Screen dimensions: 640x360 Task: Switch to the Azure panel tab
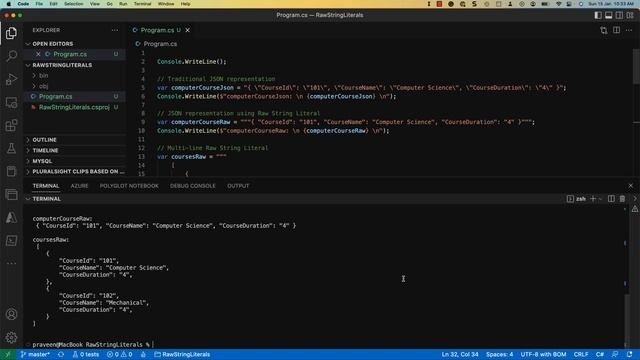pyautogui.click(x=79, y=186)
